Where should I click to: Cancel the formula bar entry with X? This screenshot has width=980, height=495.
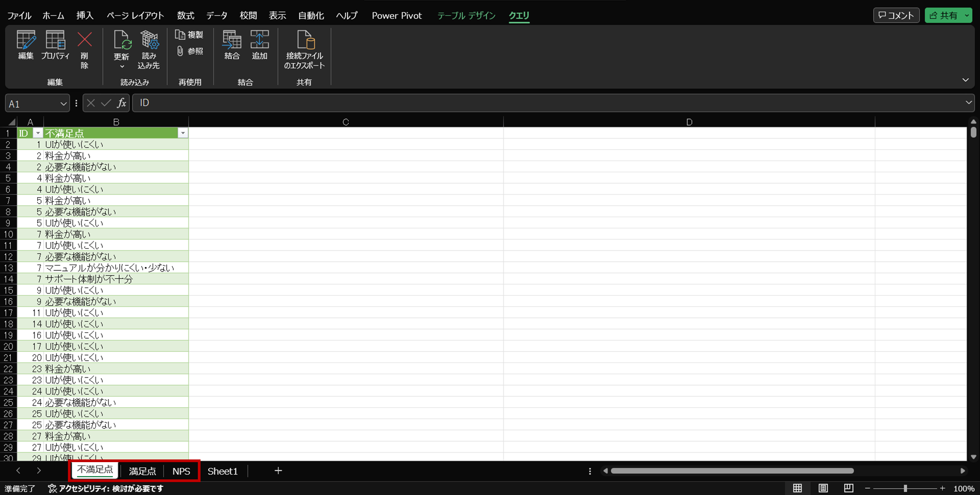[91, 103]
